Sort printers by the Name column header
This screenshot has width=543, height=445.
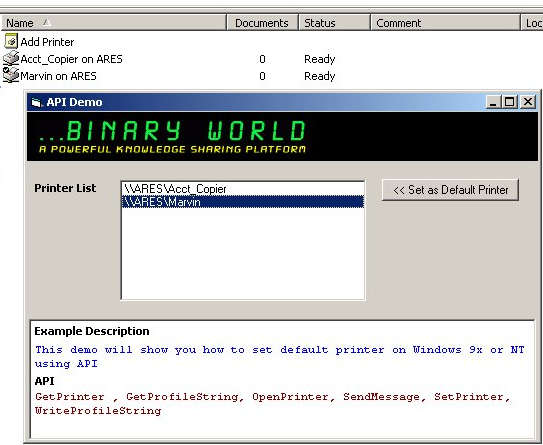tap(114, 23)
